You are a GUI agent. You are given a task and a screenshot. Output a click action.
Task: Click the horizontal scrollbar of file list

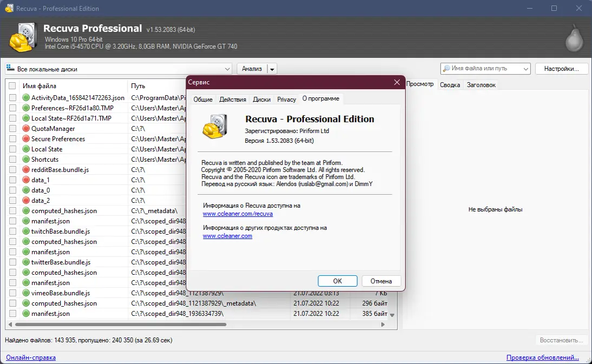[121, 325]
